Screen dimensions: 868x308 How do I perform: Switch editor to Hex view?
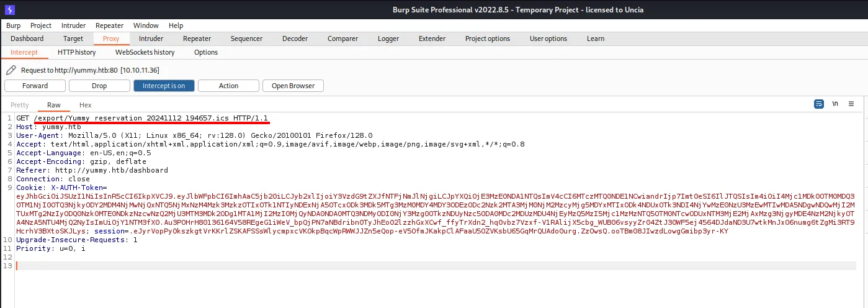click(86, 105)
